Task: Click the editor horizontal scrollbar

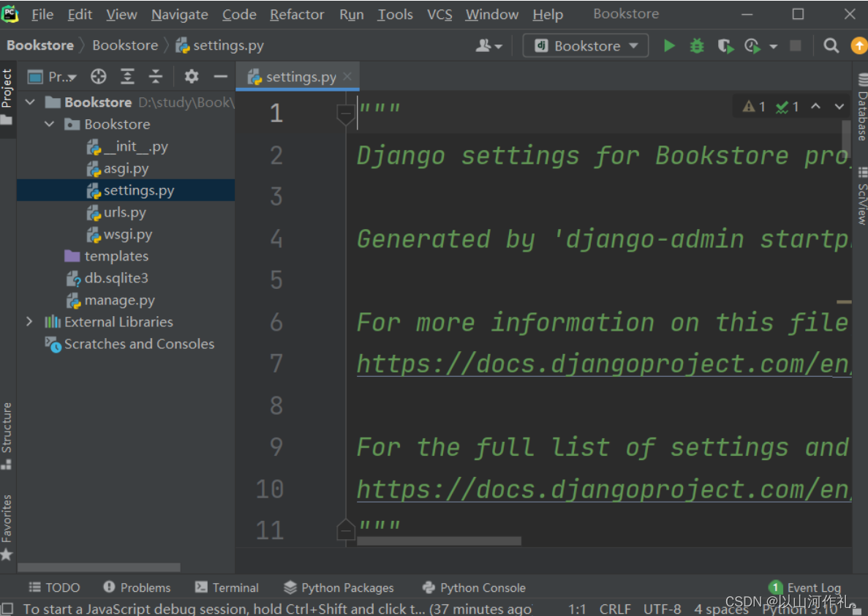Action: (439, 541)
